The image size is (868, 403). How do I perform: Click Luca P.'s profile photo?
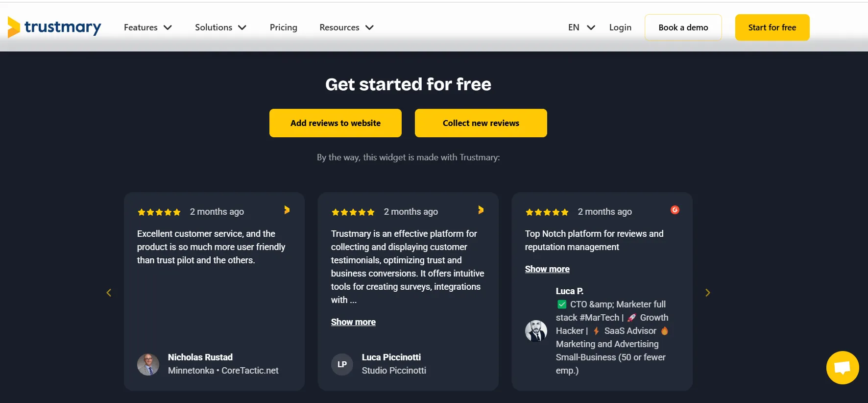click(536, 331)
